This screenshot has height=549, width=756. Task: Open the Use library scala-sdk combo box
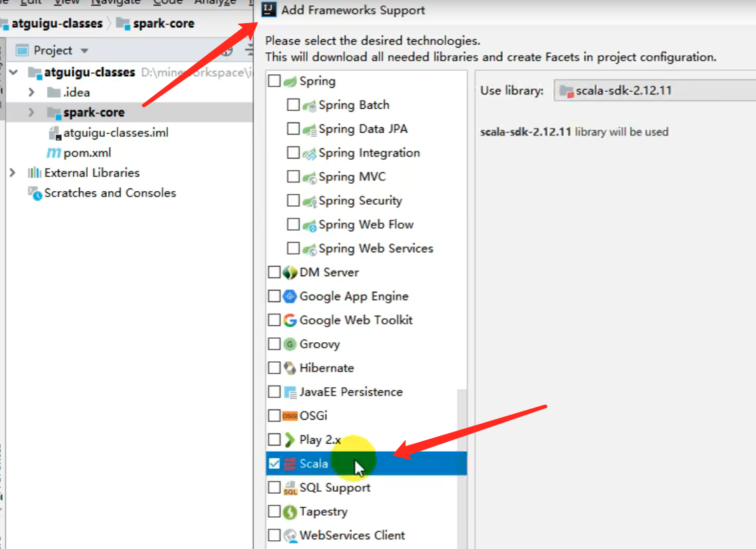[655, 90]
